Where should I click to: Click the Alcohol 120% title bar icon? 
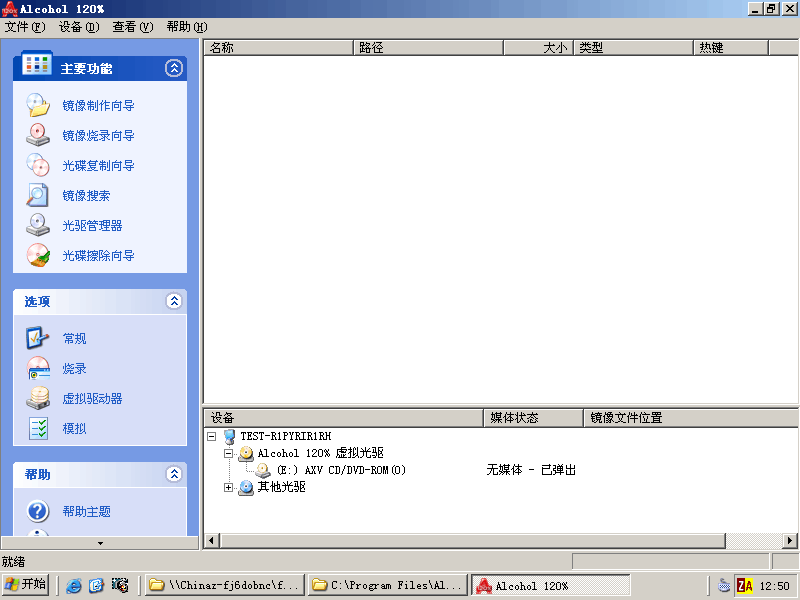tap(9, 9)
